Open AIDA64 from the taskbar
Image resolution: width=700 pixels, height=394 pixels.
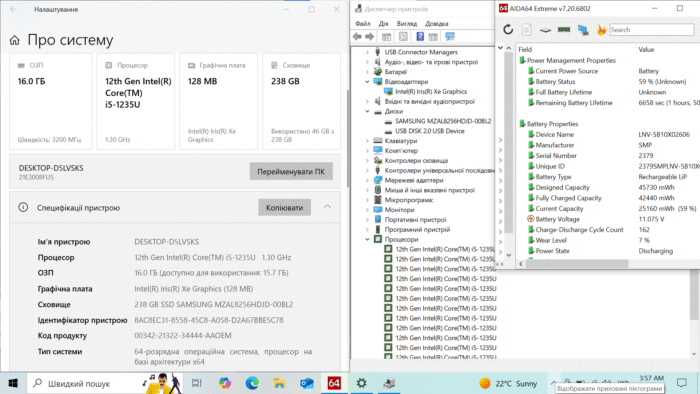[x=334, y=383]
